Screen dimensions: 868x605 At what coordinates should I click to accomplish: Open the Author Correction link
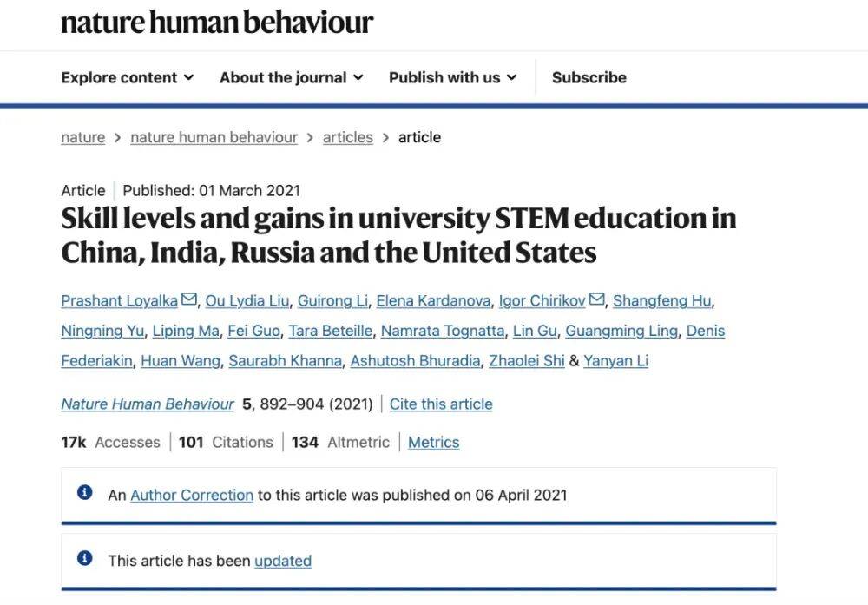click(x=192, y=495)
